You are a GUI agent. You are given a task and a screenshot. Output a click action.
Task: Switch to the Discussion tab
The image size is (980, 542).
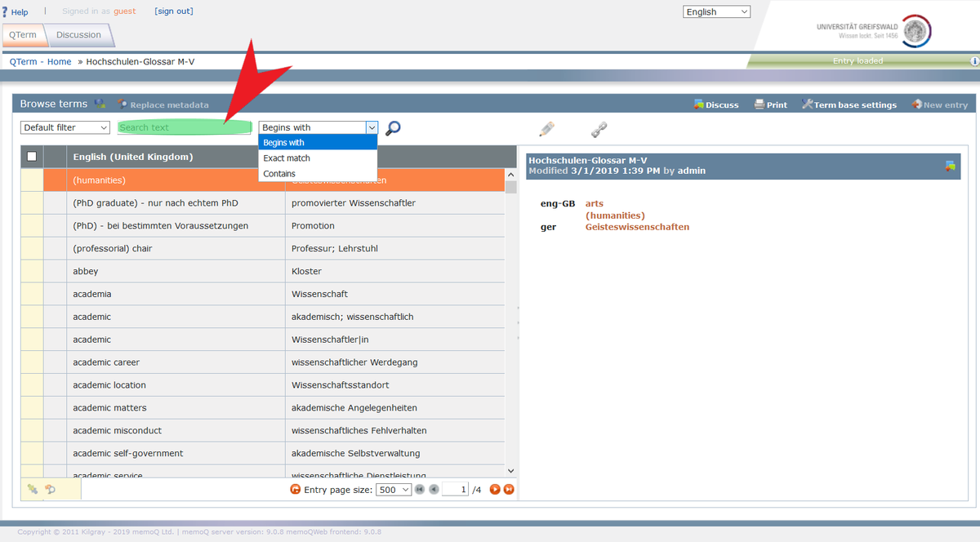click(x=78, y=35)
